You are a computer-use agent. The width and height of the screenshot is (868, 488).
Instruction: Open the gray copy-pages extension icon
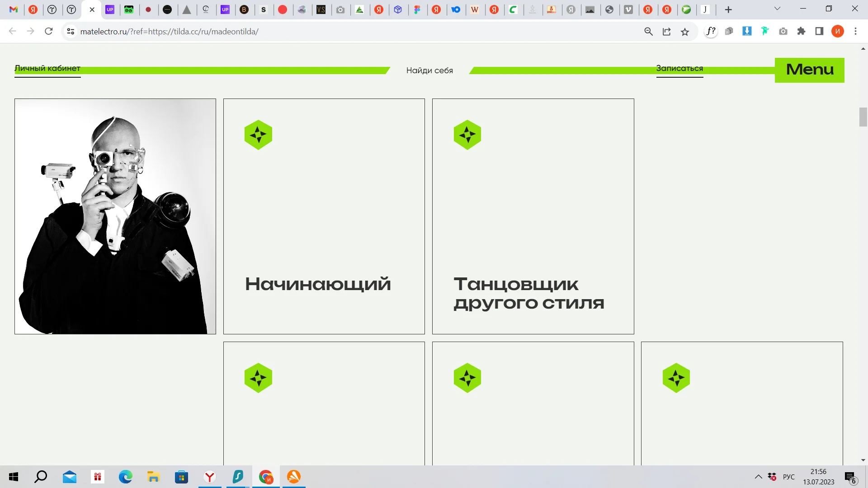click(729, 31)
